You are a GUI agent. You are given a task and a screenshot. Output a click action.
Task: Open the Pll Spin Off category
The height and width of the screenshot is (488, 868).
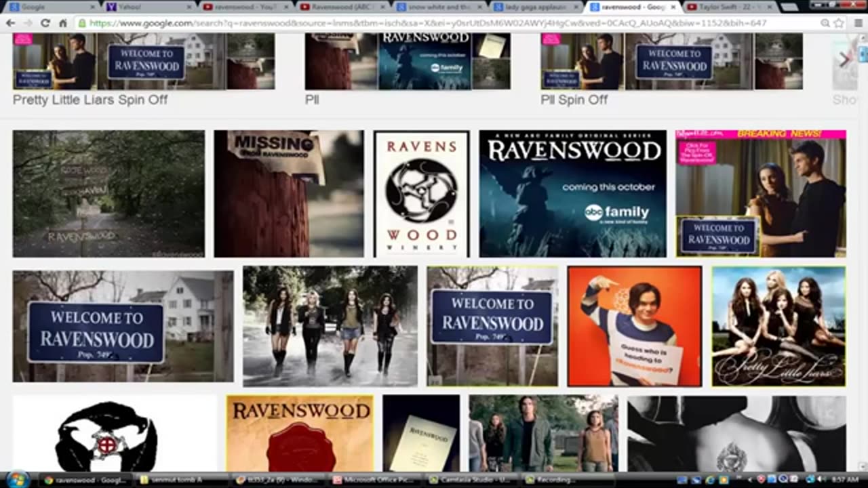tap(574, 100)
